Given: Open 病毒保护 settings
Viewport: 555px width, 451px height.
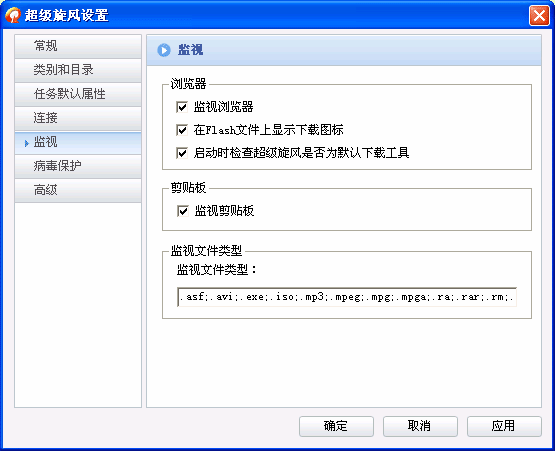Looking at the screenshot, I should click(x=78, y=166).
